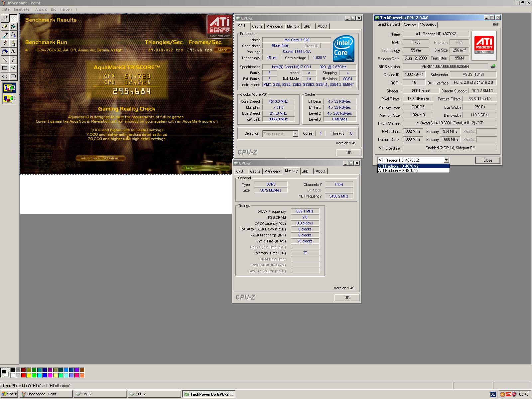
Task: Open the Bearbeiten menu
Action: pyautogui.click(x=23, y=9)
